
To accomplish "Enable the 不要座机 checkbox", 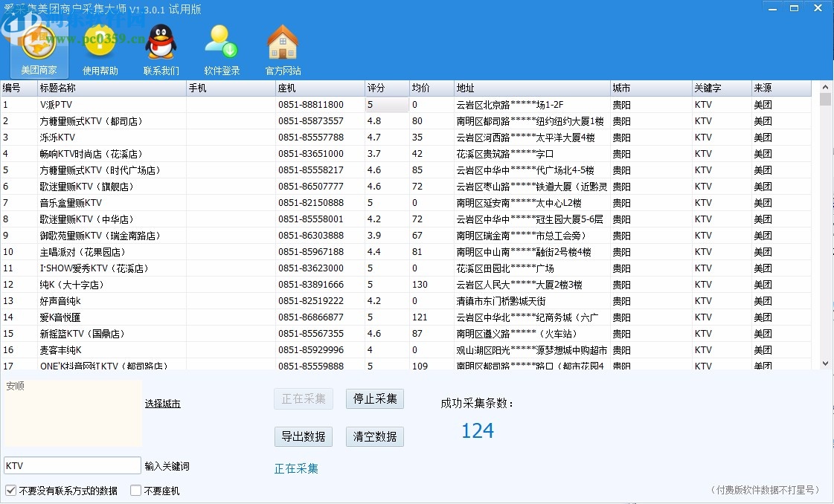I will [x=135, y=491].
